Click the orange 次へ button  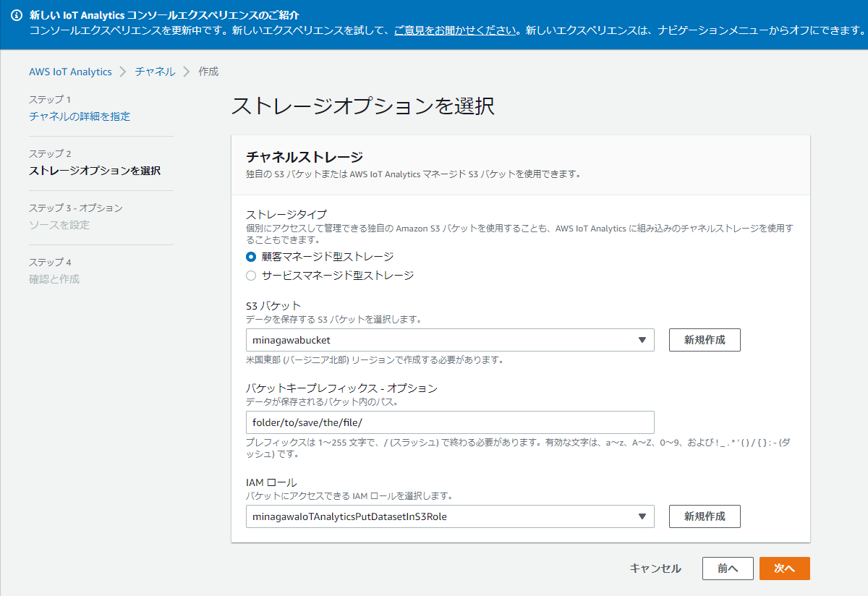(x=785, y=569)
